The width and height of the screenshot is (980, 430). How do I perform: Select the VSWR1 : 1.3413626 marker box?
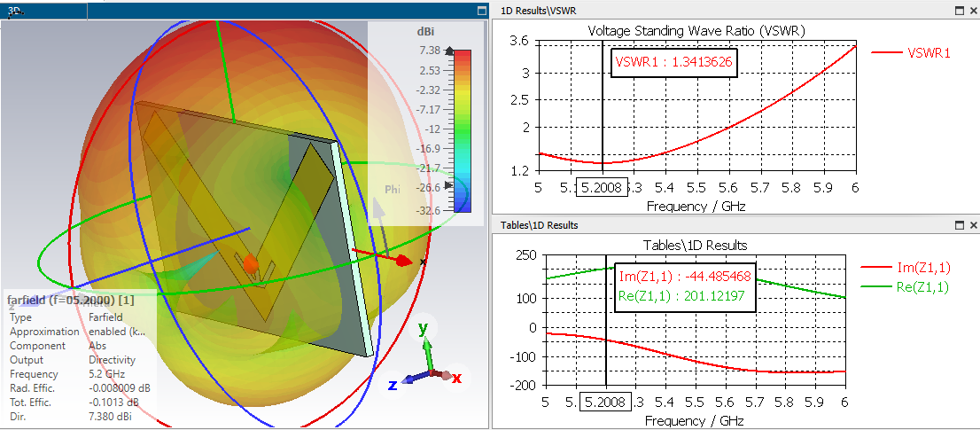pyautogui.click(x=673, y=61)
